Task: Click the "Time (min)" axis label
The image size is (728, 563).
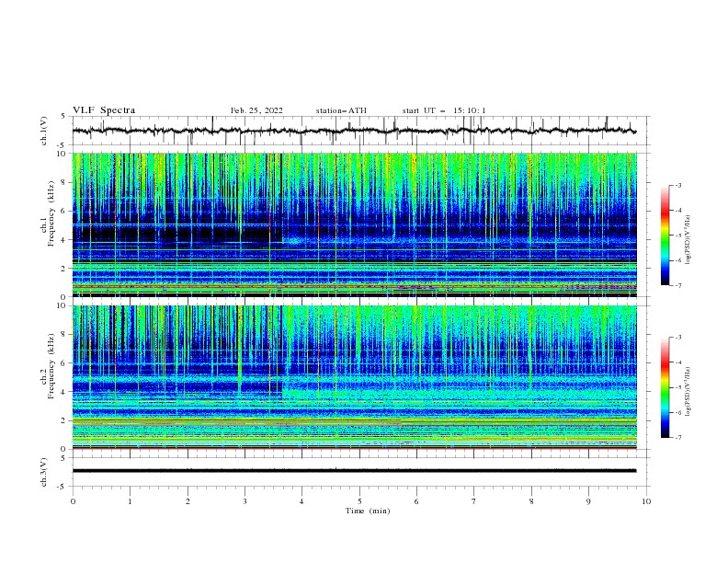Action: 368,511
